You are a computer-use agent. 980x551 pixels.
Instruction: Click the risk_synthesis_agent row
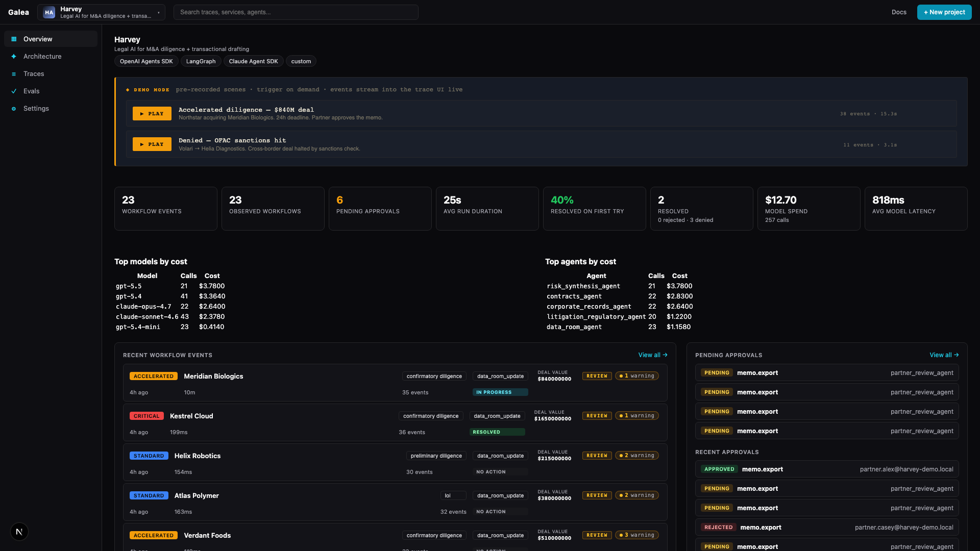620,286
